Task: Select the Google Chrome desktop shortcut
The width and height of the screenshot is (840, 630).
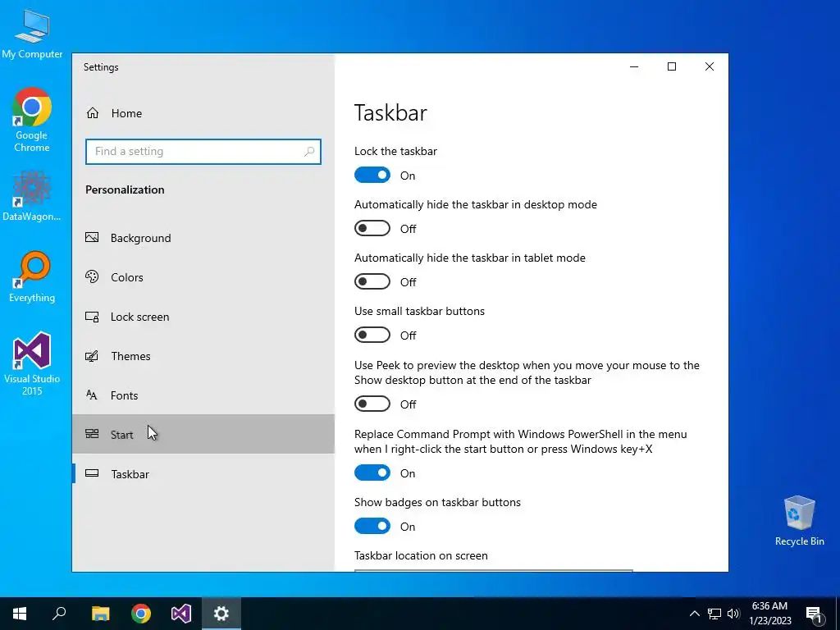Action: coord(32,120)
